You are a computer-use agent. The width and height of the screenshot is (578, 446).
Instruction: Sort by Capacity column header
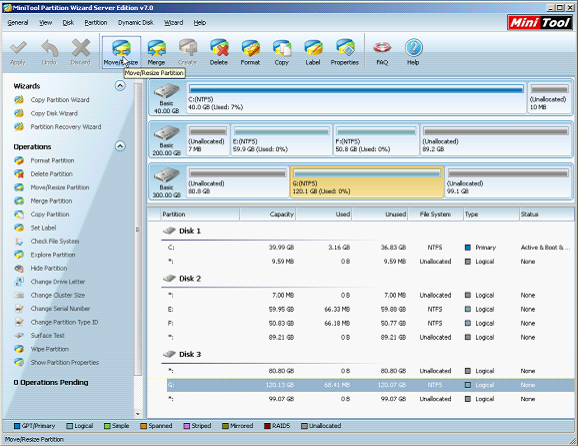click(x=268, y=214)
